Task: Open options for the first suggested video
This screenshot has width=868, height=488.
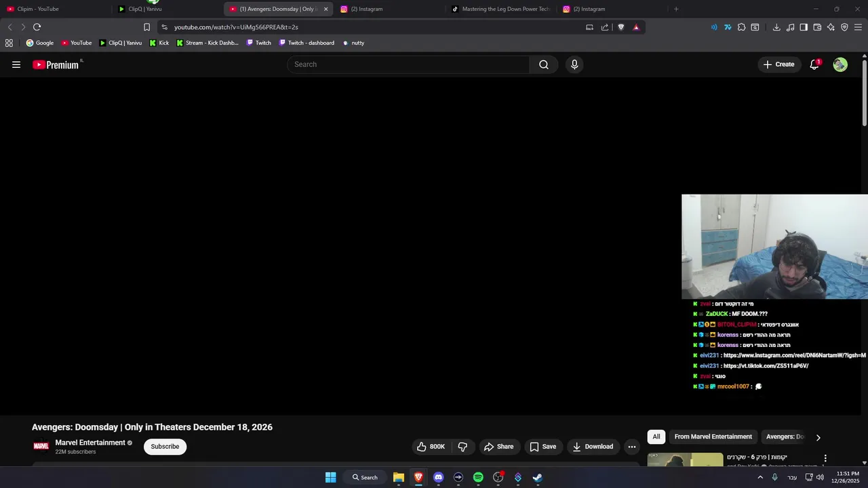Action: (825, 458)
